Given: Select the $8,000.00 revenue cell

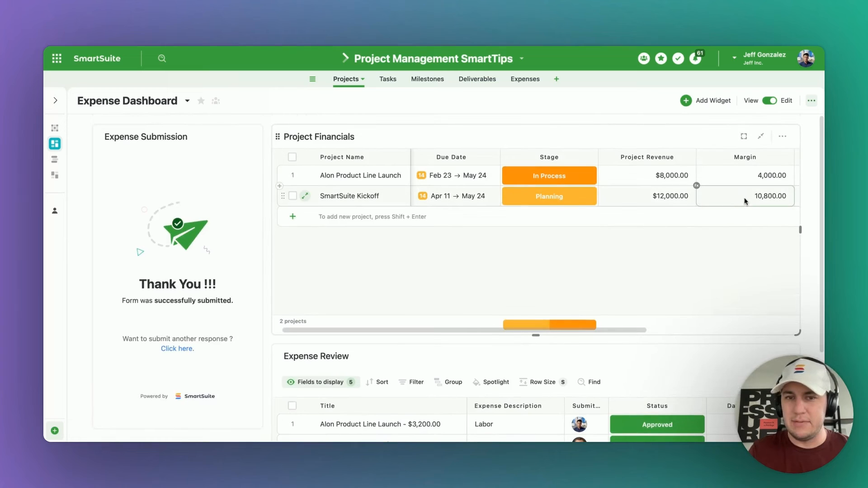Looking at the screenshot, I should (647, 175).
